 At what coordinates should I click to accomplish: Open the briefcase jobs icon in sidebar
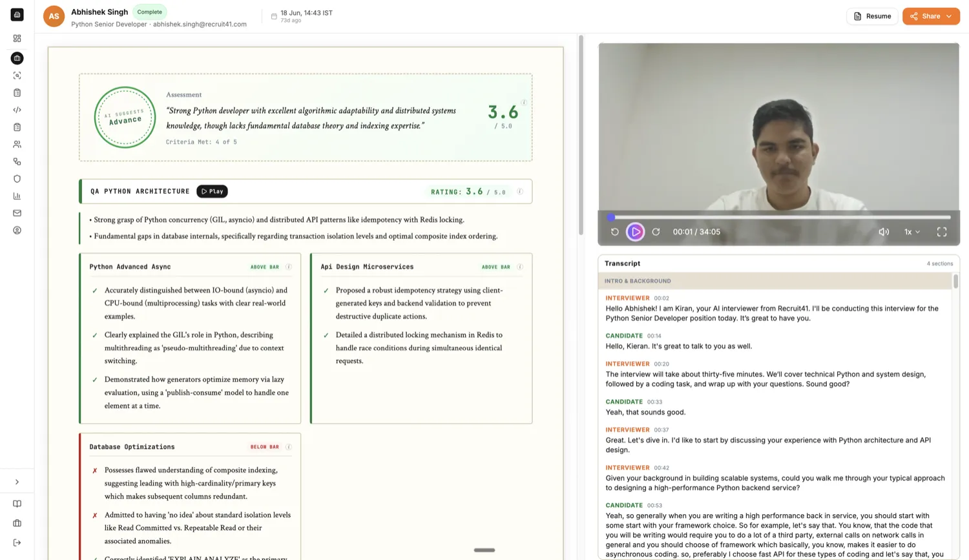point(17,58)
